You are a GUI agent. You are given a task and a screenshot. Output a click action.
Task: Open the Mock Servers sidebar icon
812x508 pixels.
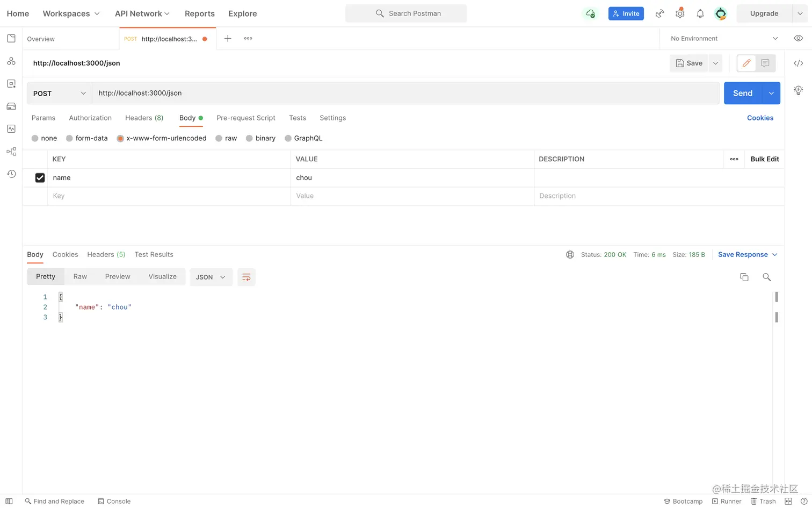pos(11,106)
